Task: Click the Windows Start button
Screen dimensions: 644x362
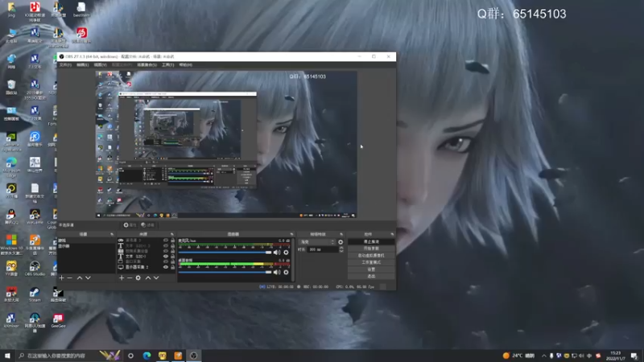Action: point(7,356)
